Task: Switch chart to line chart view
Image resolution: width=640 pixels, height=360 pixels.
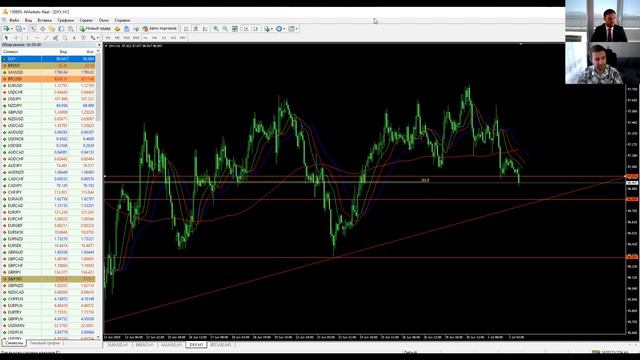Action: coord(205,29)
